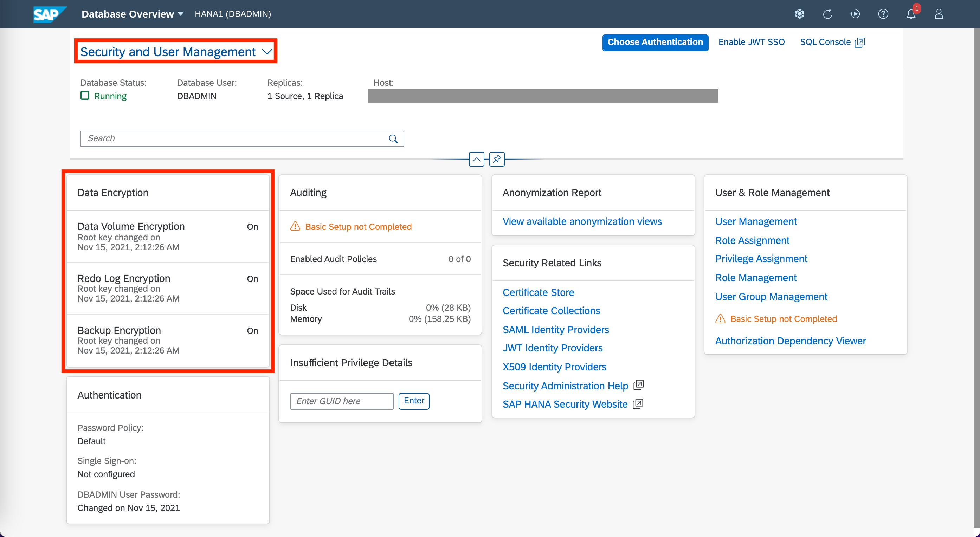This screenshot has width=980, height=537.
Task: Open the copilot hexagon icon in header
Action: 799,14
